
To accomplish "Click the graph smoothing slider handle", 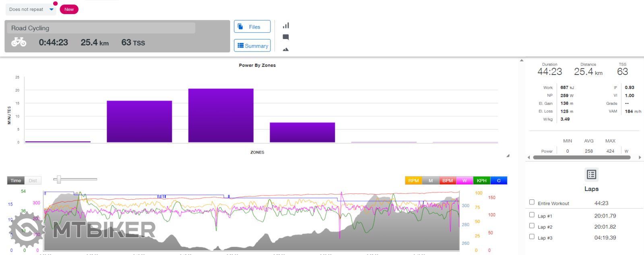I will pos(59,179).
